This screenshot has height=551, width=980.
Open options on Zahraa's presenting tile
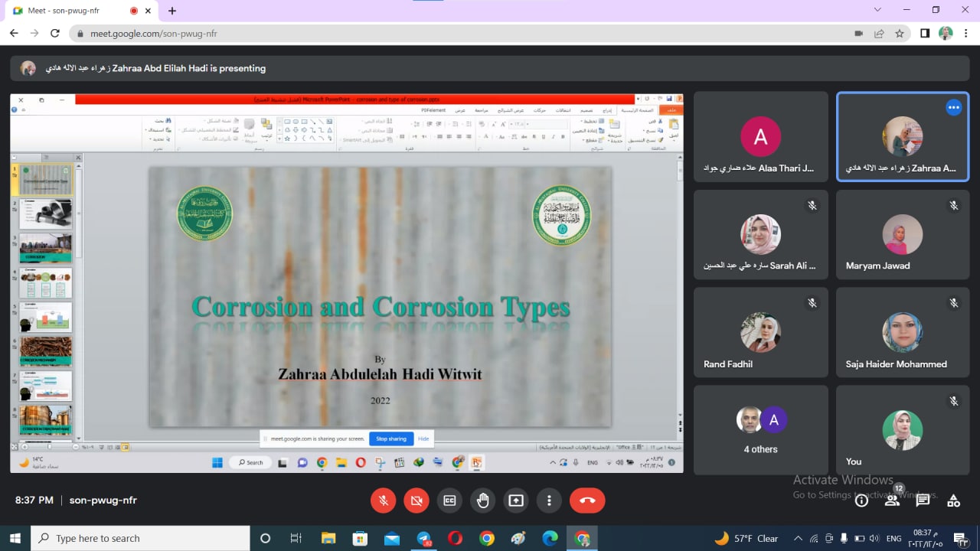pos(953,107)
